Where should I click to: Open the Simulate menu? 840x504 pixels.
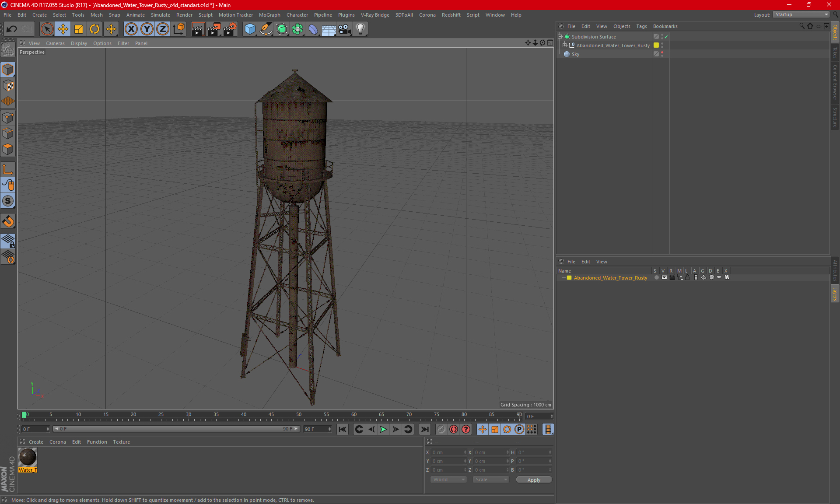click(x=161, y=15)
